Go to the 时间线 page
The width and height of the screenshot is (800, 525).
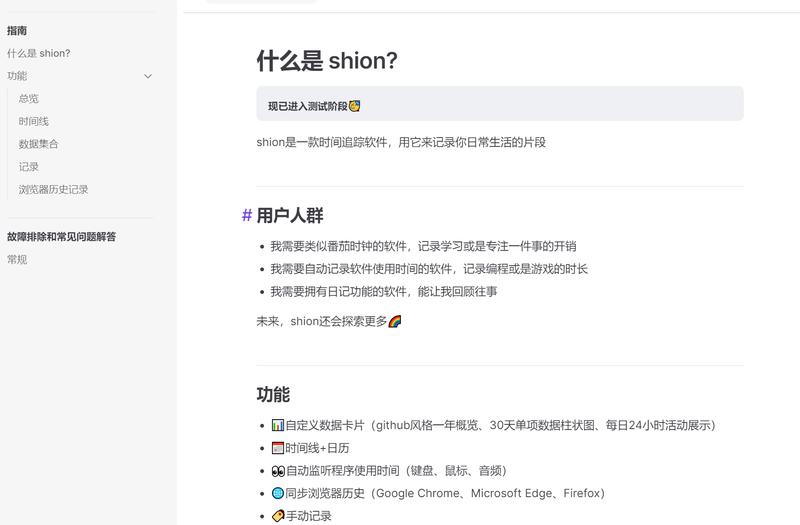point(34,121)
